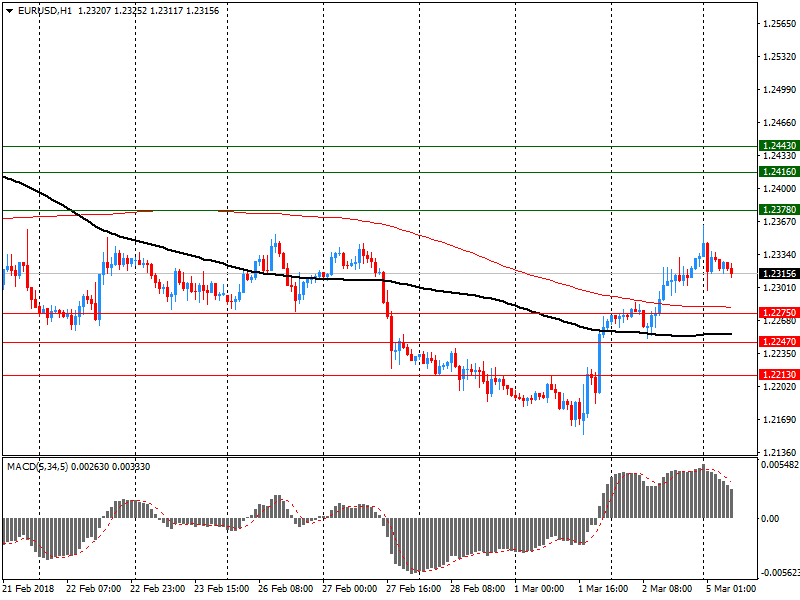Screen dimensions: 800x600
Task: Click the 1.22020 price scale value
Action: [x=779, y=387]
